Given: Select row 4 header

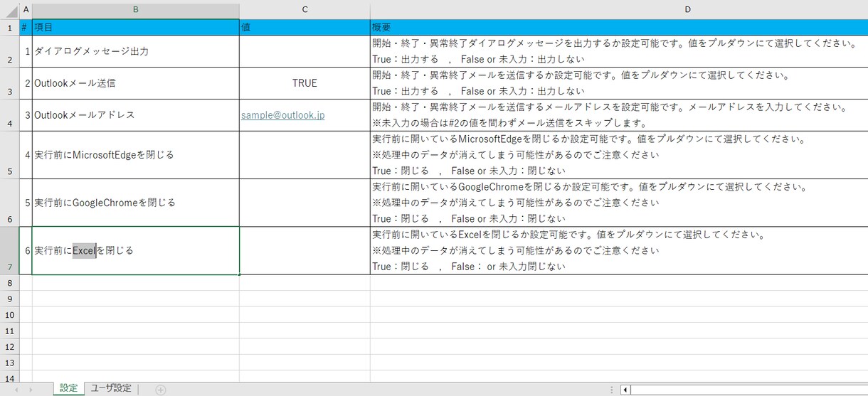Looking at the screenshot, I should (10, 115).
